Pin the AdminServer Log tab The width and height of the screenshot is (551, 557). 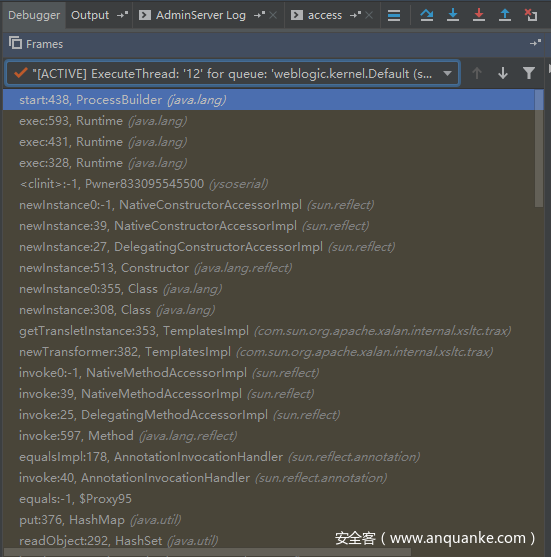pos(259,15)
